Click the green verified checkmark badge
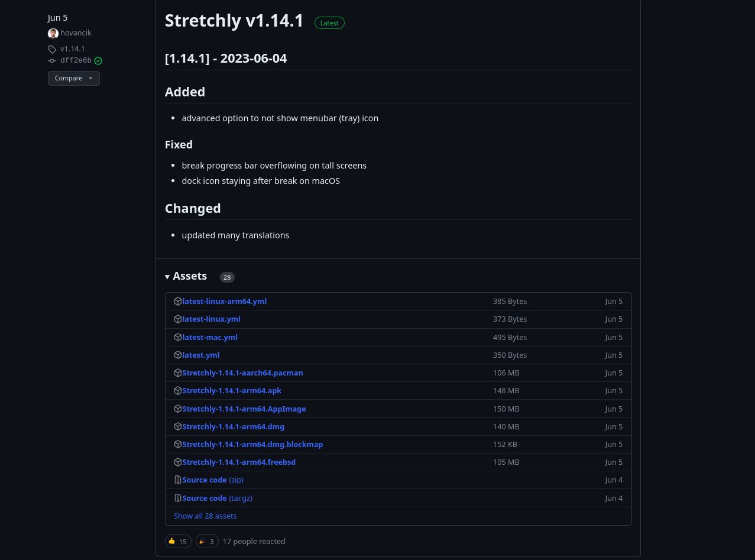The width and height of the screenshot is (755, 560). (98, 60)
